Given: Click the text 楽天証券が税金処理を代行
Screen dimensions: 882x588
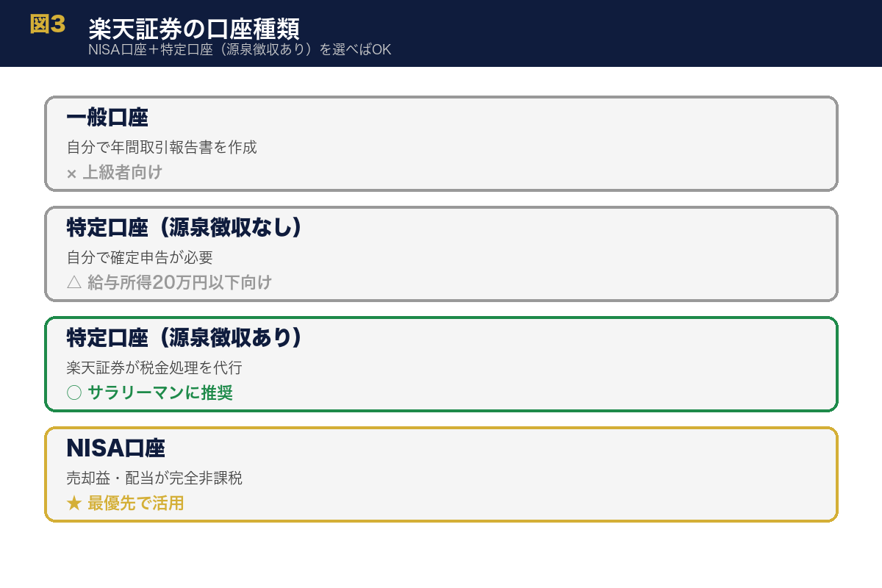Looking at the screenshot, I should click(x=154, y=367).
